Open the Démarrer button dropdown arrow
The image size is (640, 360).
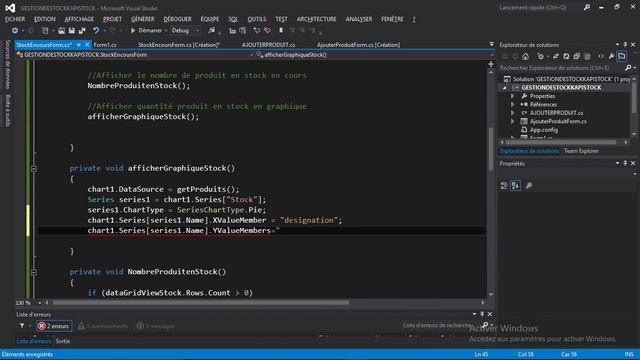point(166,31)
